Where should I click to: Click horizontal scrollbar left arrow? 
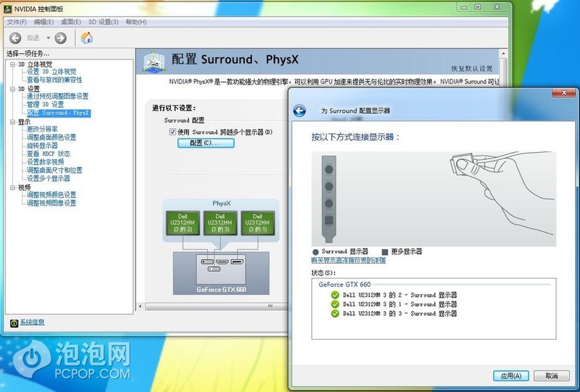pos(140,306)
